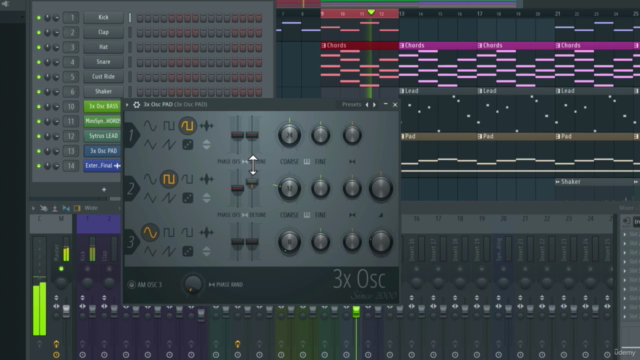Mute the Cust Ride channel LED

pyautogui.click(x=39, y=77)
